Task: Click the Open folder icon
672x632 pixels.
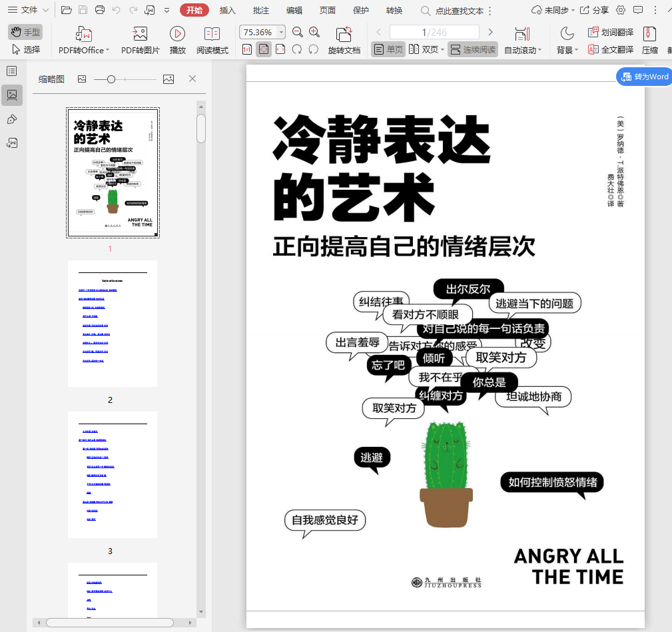Action: 67,10
